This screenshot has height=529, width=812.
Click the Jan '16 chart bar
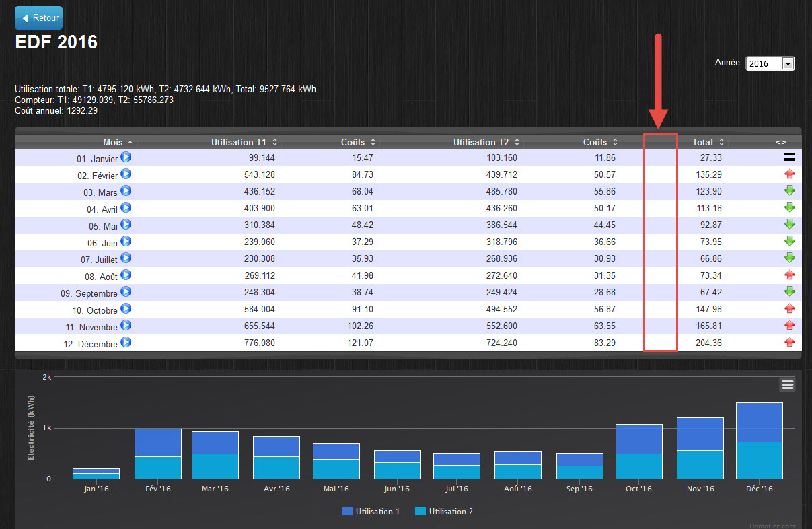pyautogui.click(x=96, y=474)
